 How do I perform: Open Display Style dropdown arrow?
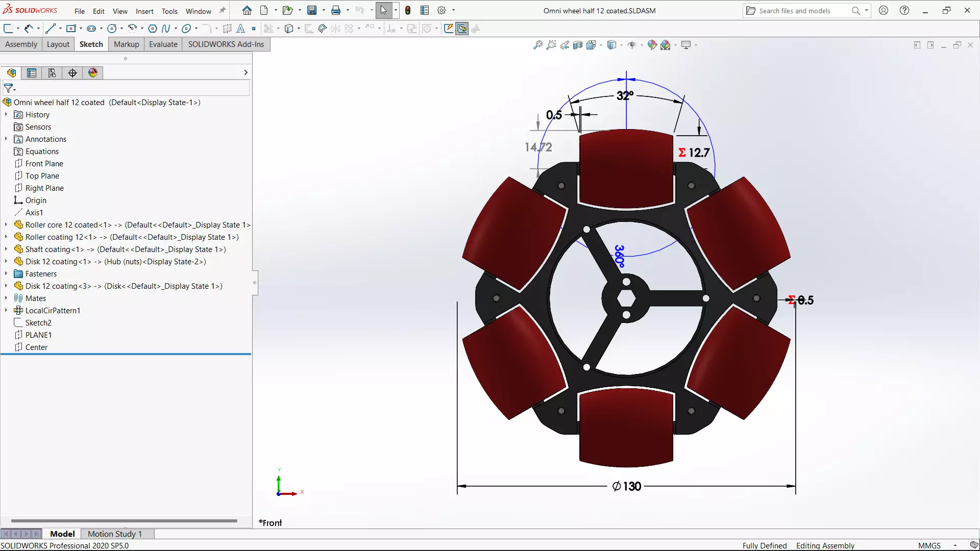click(621, 45)
